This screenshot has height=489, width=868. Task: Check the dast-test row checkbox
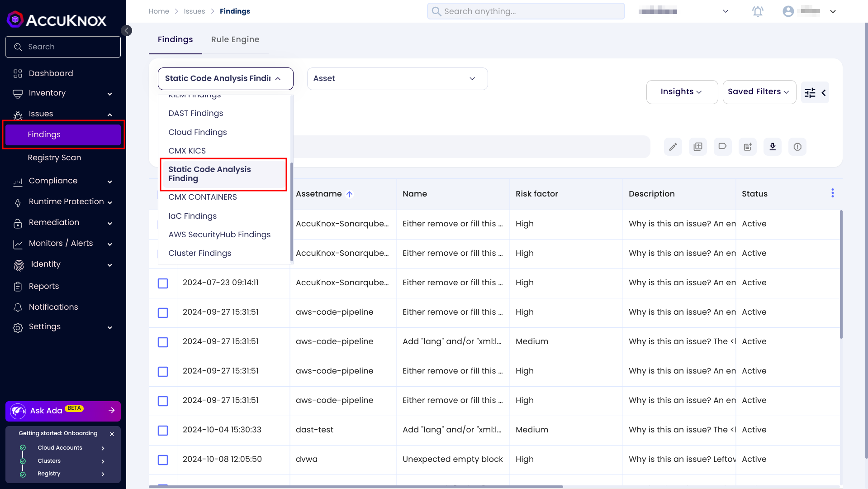pyautogui.click(x=163, y=431)
